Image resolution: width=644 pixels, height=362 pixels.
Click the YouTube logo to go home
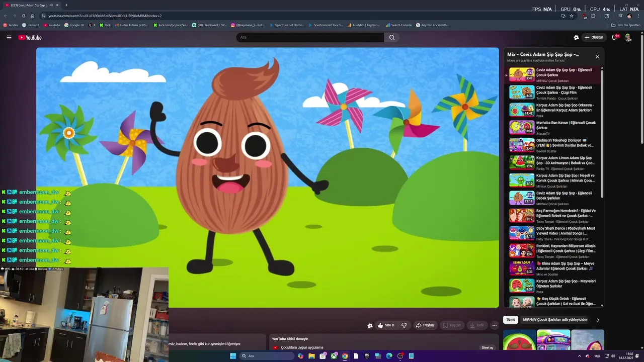pos(30,38)
